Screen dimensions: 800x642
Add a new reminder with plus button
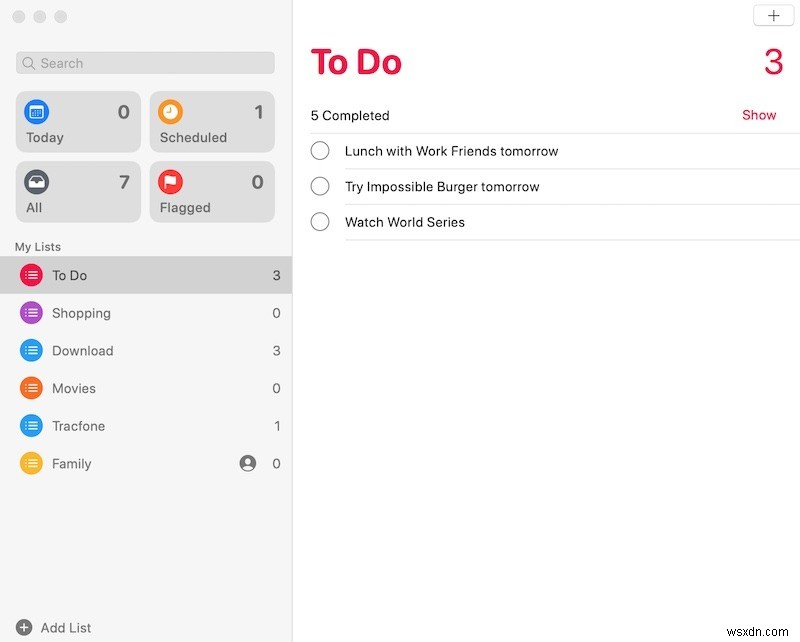coord(773,16)
